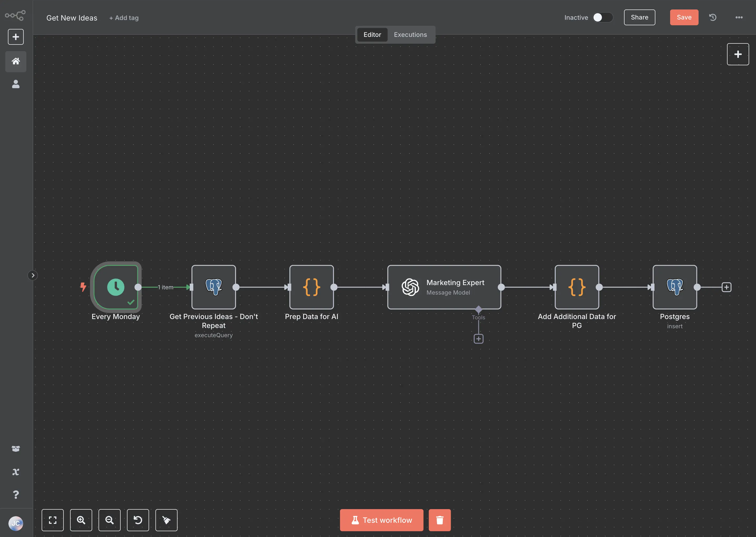Viewport: 756px width, 537px height.
Task: Zoom out of the canvas
Action: (x=110, y=520)
